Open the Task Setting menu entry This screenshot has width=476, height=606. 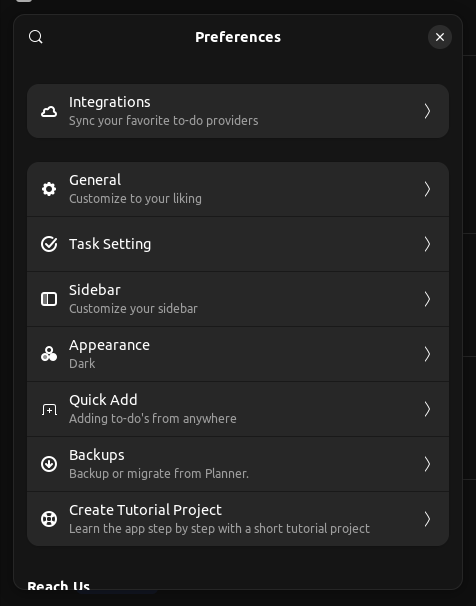(238, 244)
